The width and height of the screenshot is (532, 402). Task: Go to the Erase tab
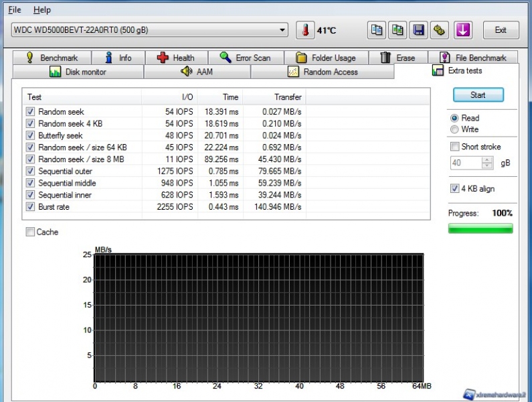(397, 58)
